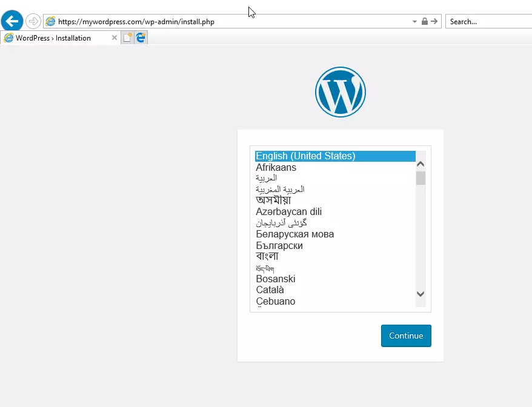532x407 pixels.
Task: Click the Go arrow in address bar
Action: (434, 21)
